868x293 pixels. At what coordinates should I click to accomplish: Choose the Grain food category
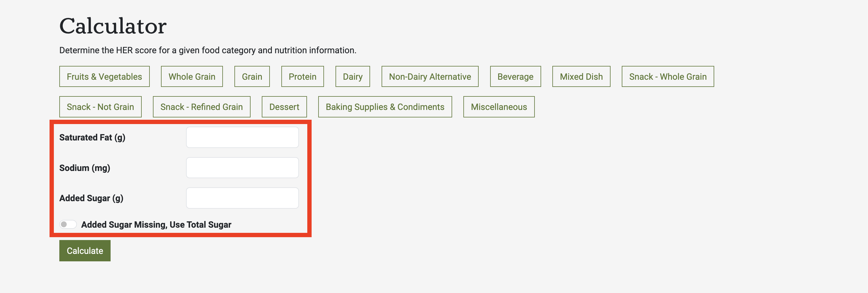(x=252, y=77)
